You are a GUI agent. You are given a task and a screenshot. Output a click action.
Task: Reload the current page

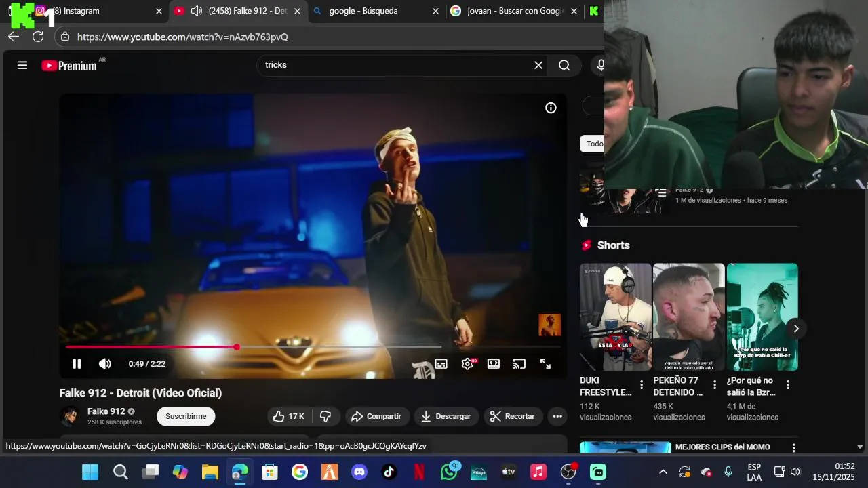point(38,37)
